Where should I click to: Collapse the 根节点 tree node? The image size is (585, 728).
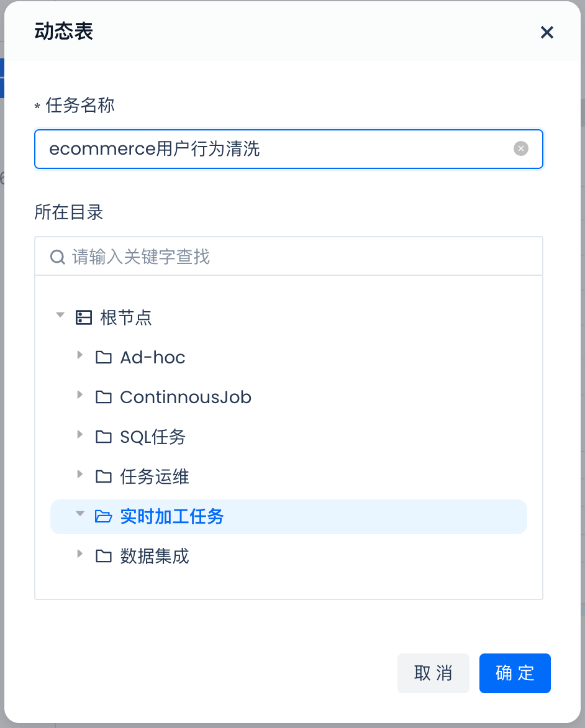click(x=60, y=315)
